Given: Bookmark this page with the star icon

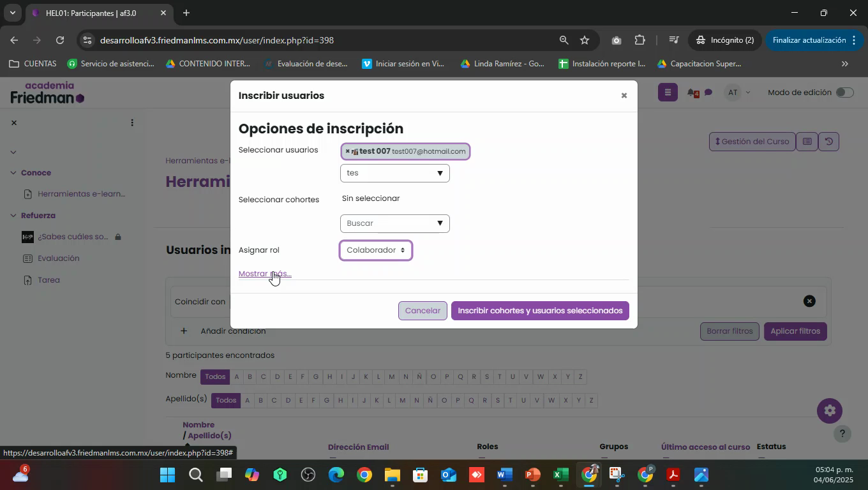Looking at the screenshot, I should [585, 40].
